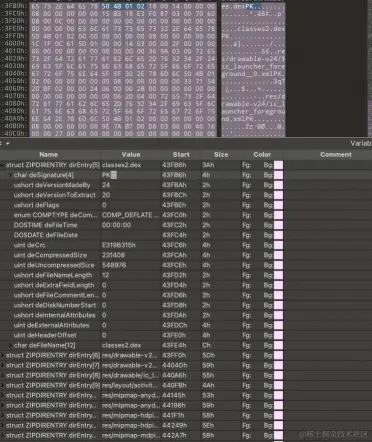The height and width of the screenshot is (442, 372).
Task: Pick the Bg color swatch for deCrc
Action: click(278, 245)
